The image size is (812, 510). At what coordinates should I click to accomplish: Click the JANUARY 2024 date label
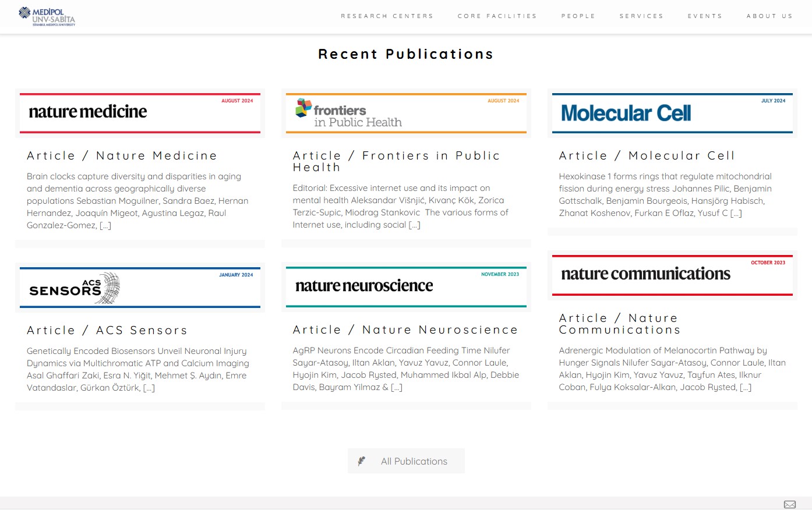click(236, 275)
